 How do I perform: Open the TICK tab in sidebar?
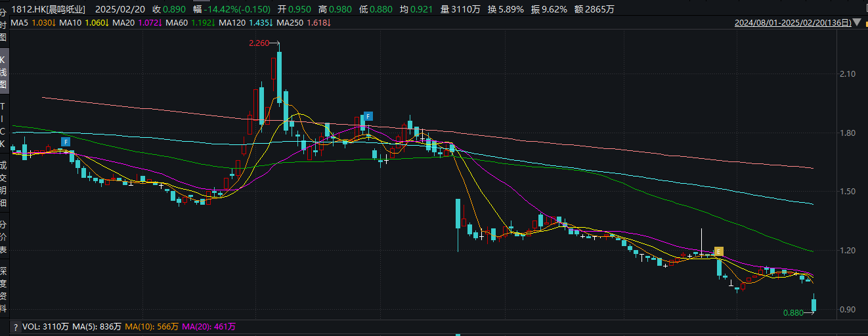tap(4, 125)
